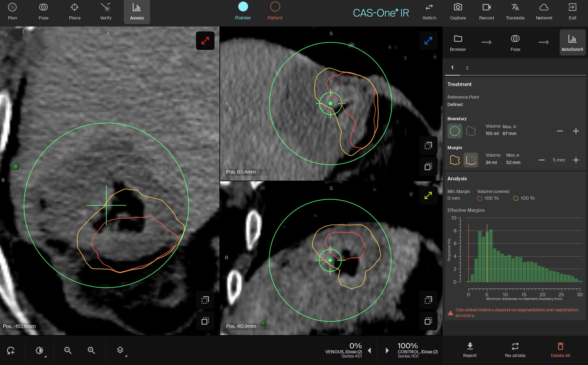Viewport: 588px width, 365px height.
Task: Expand the axial view with red arrow icon
Action: coord(205,41)
